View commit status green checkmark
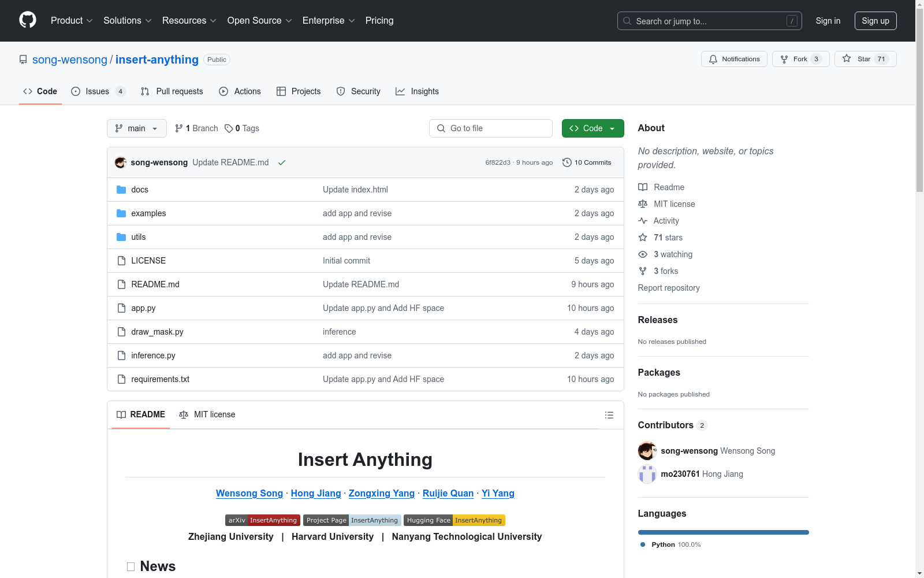Viewport: 924px width, 578px height. tap(282, 162)
